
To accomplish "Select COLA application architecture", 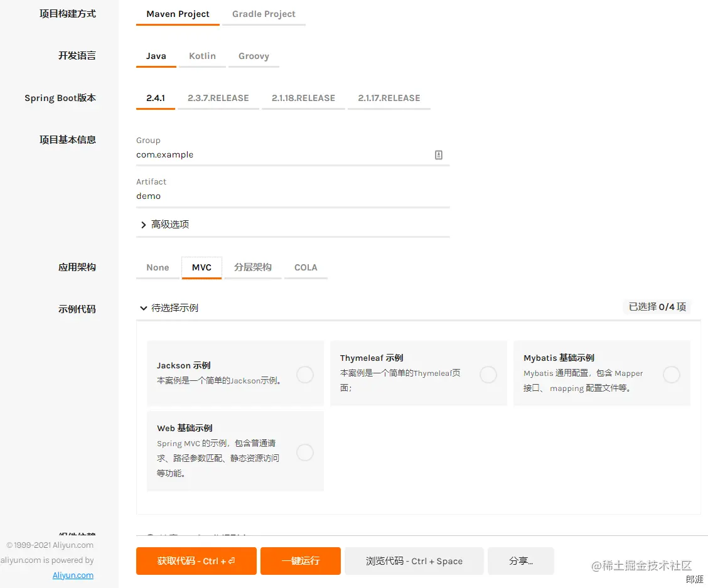I will point(306,267).
